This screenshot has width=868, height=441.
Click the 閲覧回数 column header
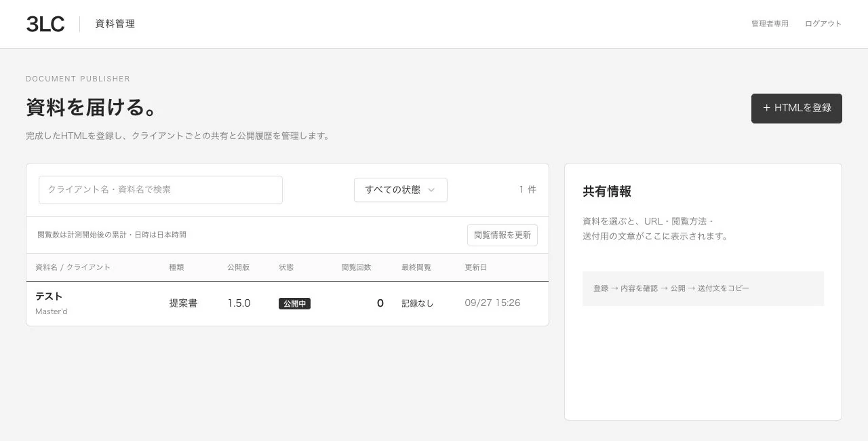357,267
